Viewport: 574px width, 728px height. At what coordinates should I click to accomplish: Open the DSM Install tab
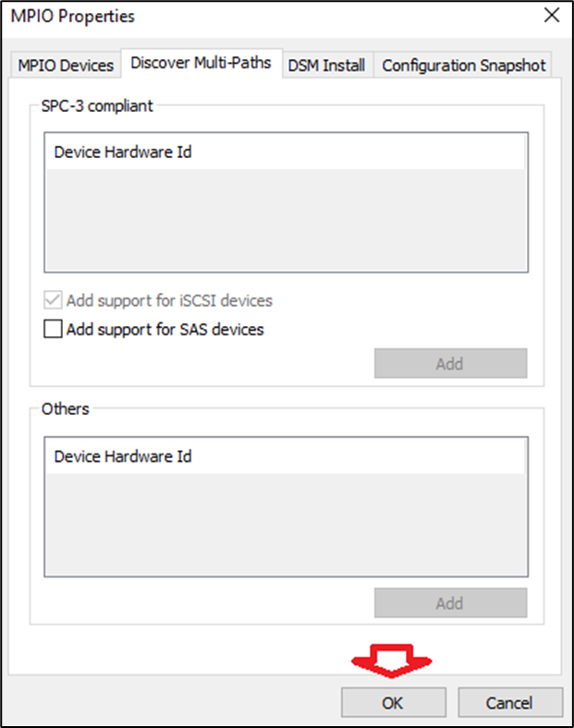tap(326, 66)
